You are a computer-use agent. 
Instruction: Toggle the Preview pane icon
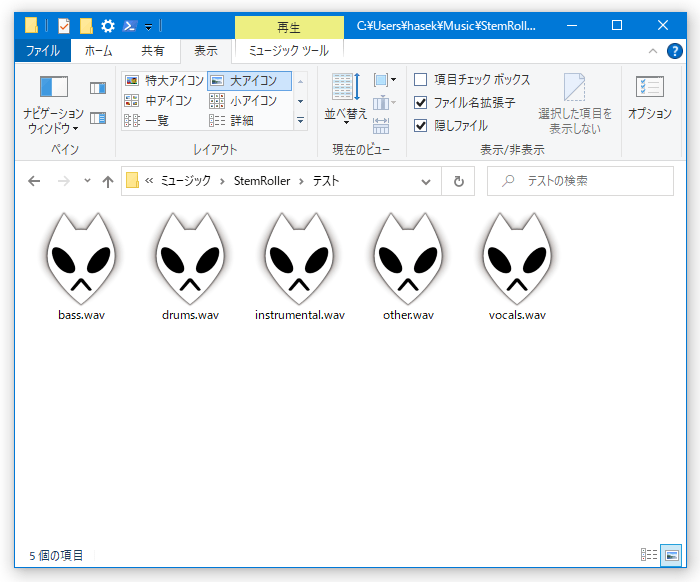[x=98, y=88]
